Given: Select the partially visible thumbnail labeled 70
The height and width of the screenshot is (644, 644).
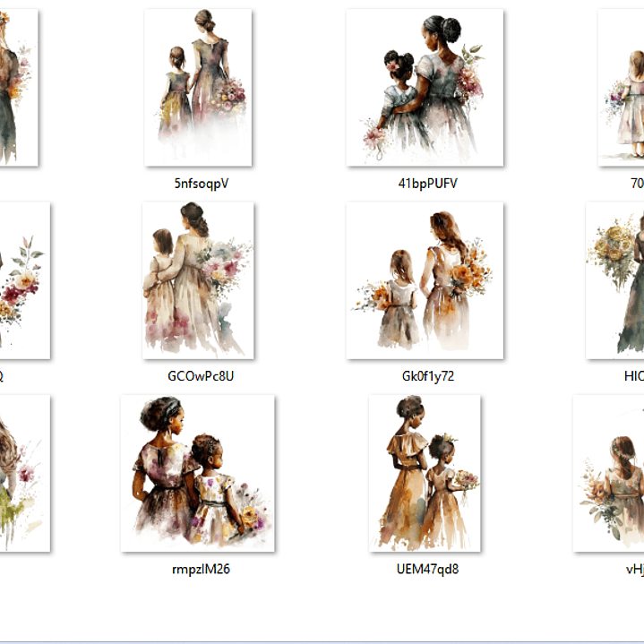Looking at the screenshot, I should (x=623, y=88).
